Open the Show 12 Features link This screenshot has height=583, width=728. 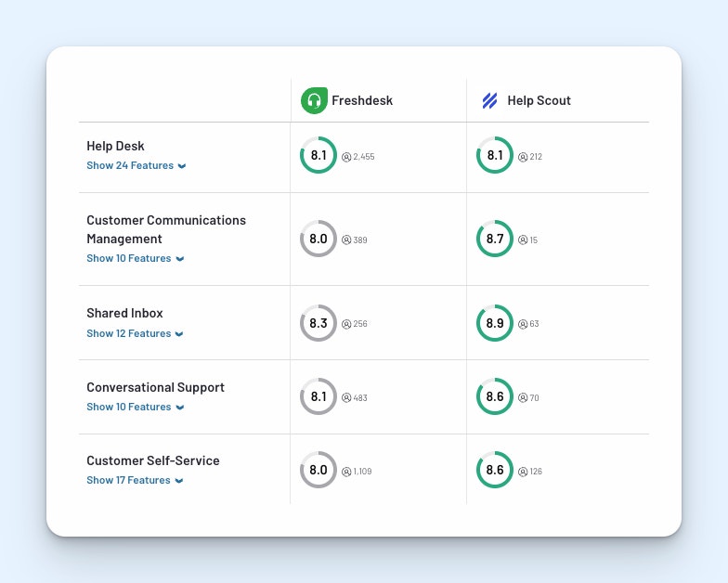[x=128, y=333]
